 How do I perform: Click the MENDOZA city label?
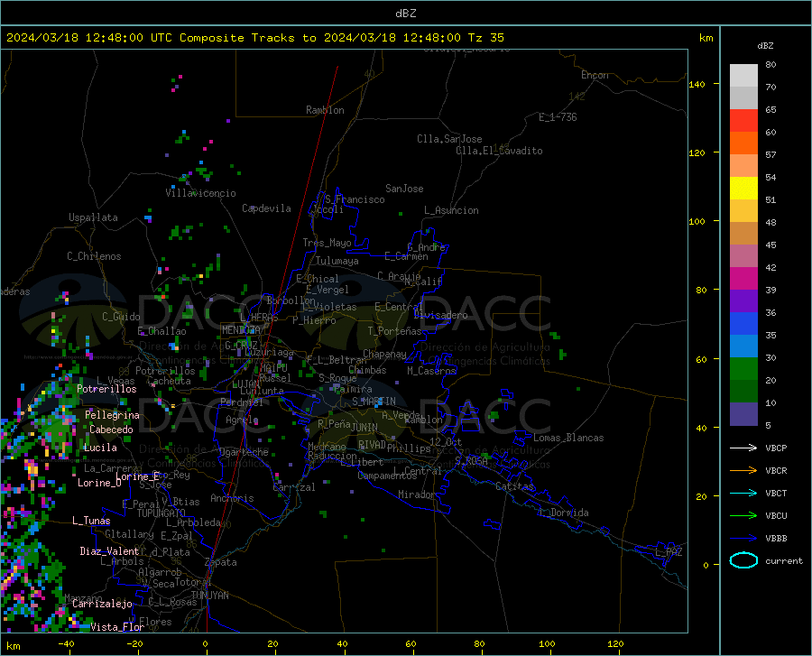[x=241, y=330]
